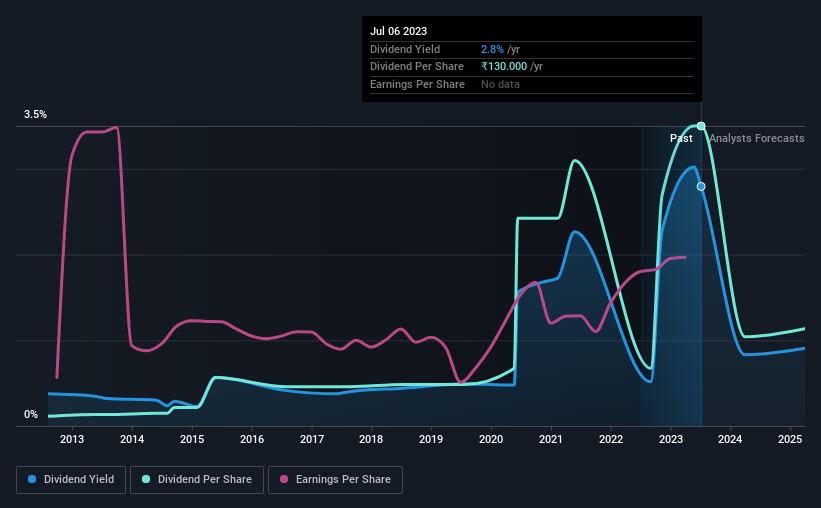Select the teal data point marker at chart peak
This screenshot has width=821, height=508.
tap(701, 126)
